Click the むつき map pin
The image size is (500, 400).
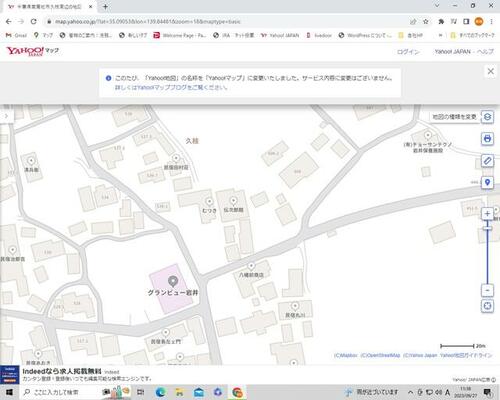[x=209, y=201]
